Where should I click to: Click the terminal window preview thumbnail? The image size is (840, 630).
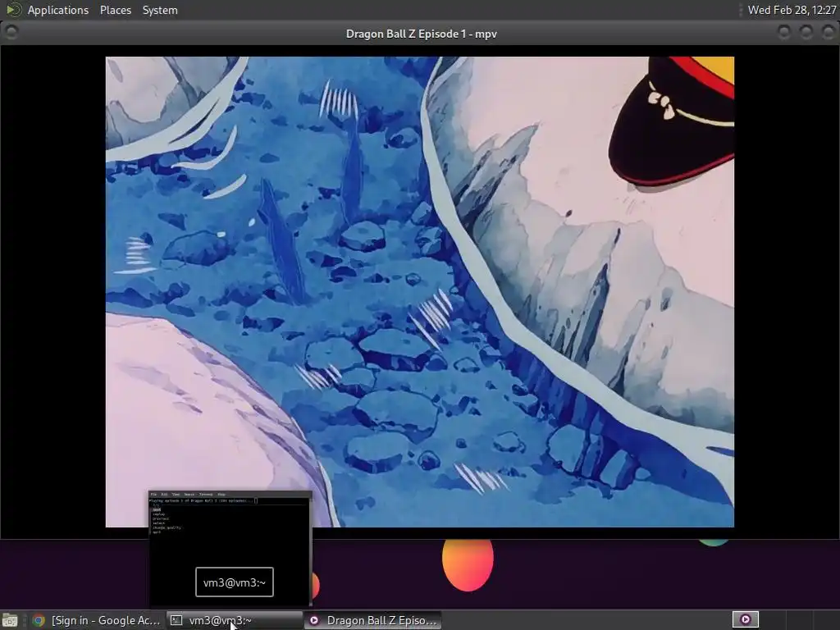231,549
